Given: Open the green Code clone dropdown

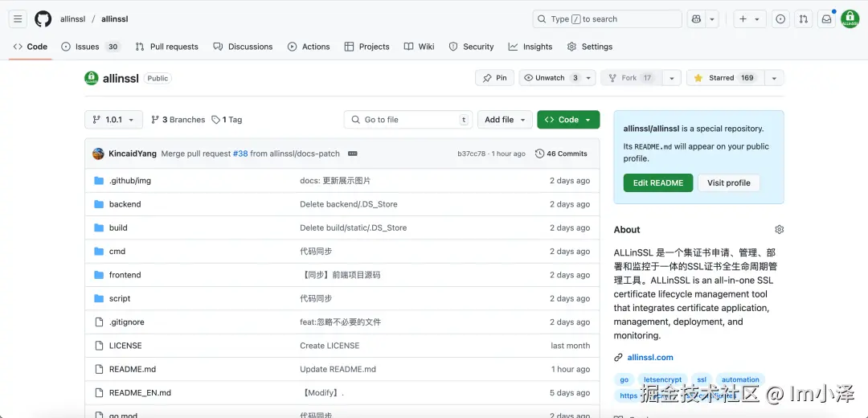Looking at the screenshot, I should (x=568, y=120).
